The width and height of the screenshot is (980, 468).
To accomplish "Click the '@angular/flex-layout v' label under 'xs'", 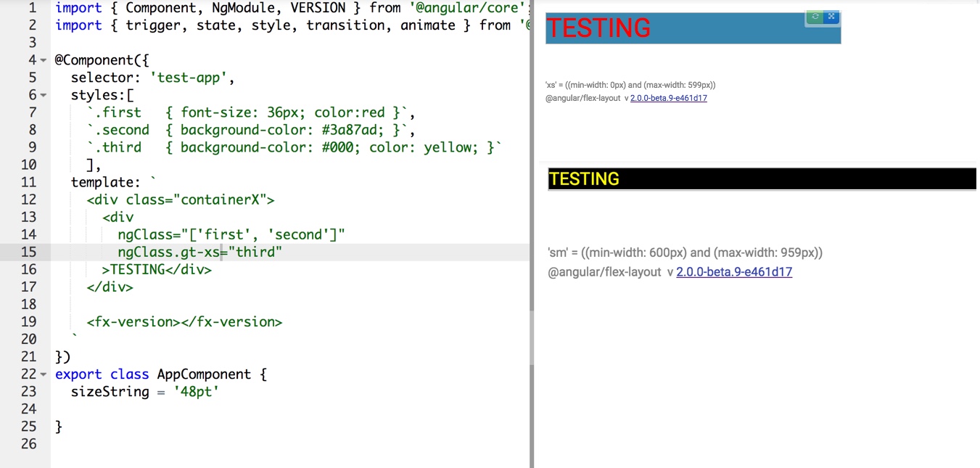I will 587,98.
